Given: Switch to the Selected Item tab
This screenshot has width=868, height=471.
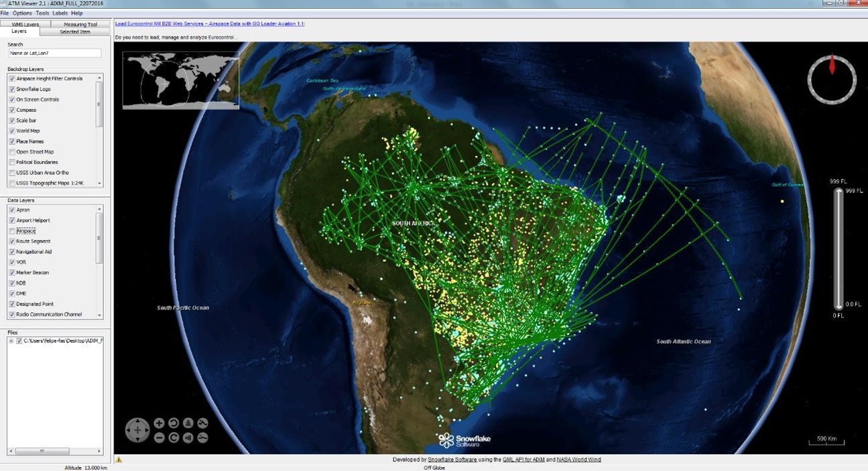Looking at the screenshot, I should tap(74, 31).
